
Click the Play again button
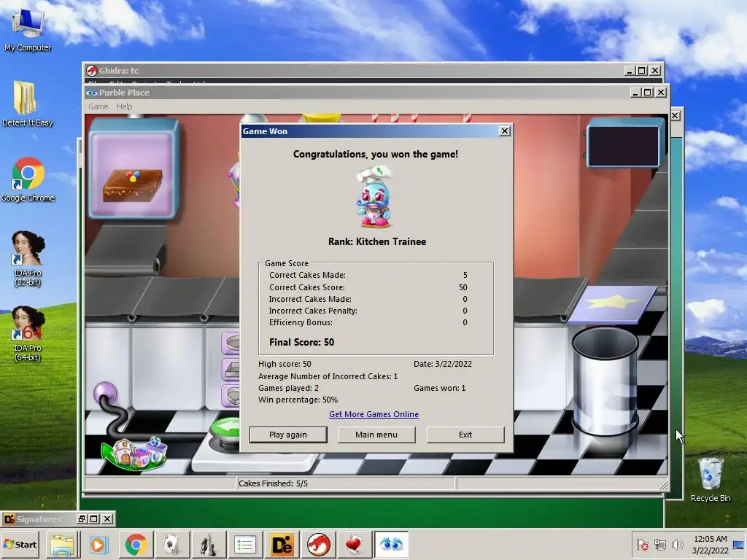[288, 435]
